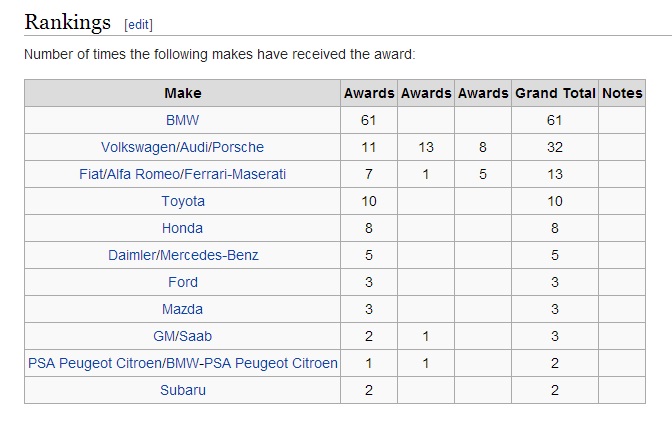Viewport: 672px width, 426px height.
Task: Click the Subaru link
Action: click(183, 390)
